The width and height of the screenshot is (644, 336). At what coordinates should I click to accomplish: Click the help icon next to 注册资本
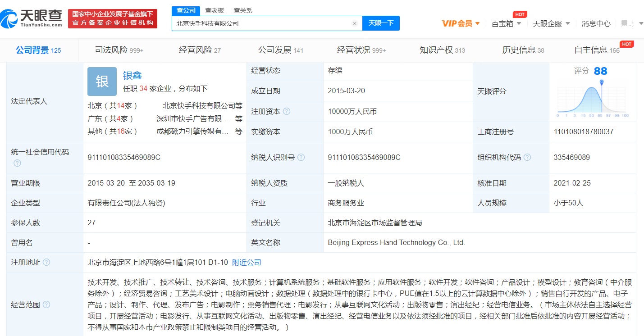pos(287,111)
